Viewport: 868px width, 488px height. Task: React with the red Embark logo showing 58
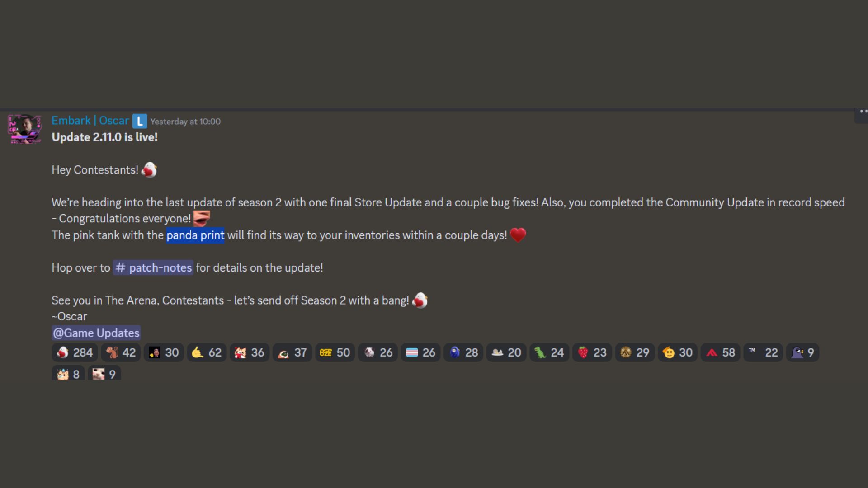tap(720, 352)
